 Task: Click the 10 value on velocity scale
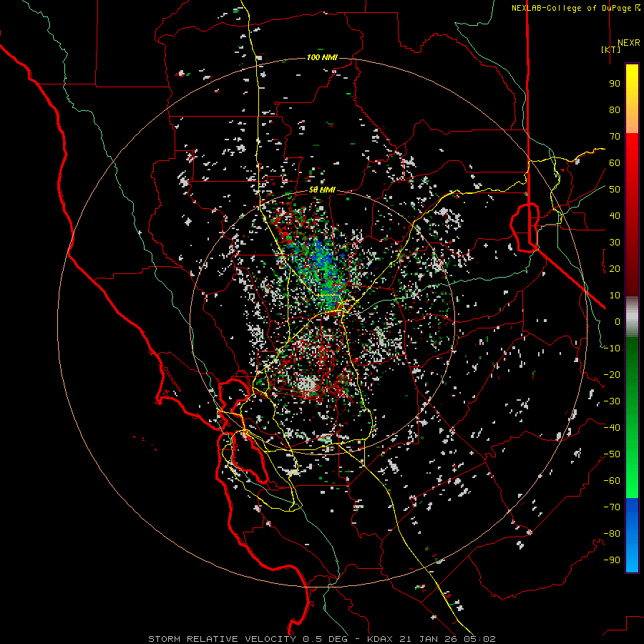[615, 296]
